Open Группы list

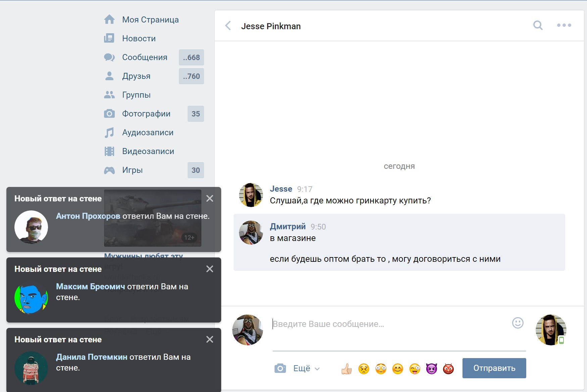(136, 95)
